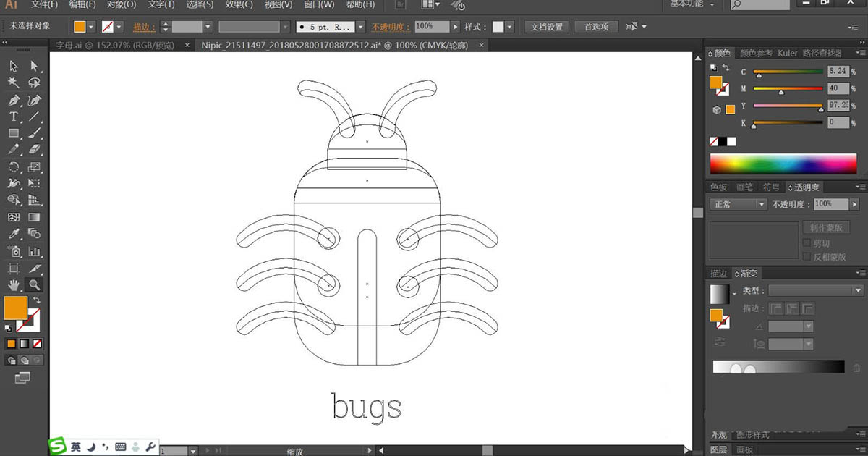
Task: Open the 对象(O) menu
Action: click(x=122, y=4)
